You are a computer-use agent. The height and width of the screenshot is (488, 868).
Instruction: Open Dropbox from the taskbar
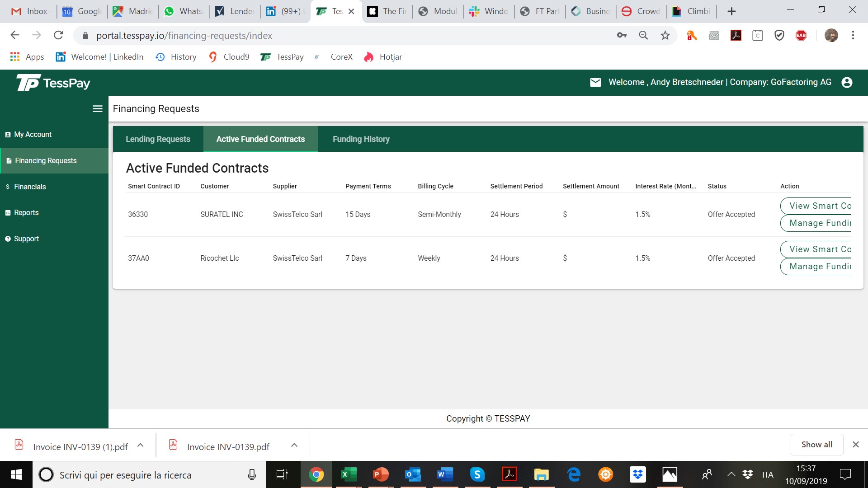pos(638,474)
